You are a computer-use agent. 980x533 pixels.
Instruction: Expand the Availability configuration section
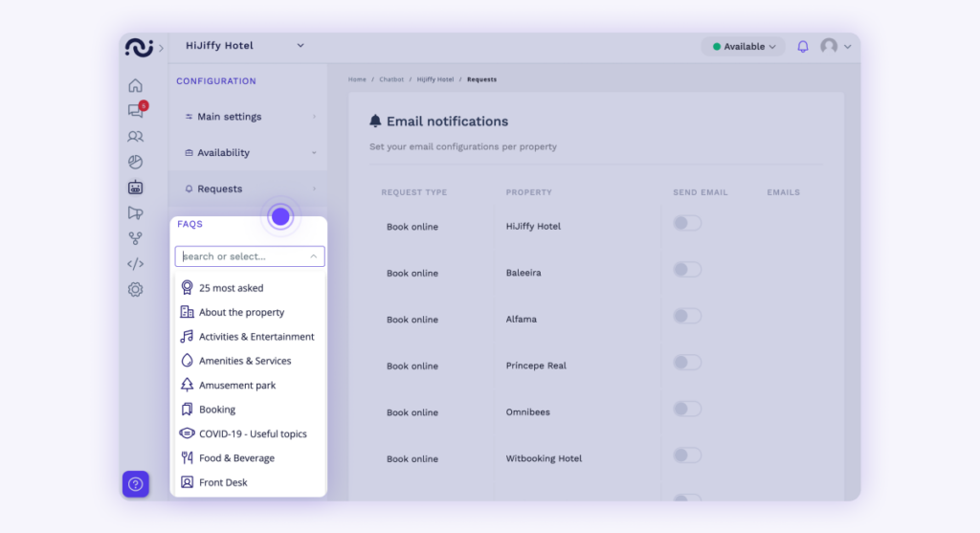248,152
